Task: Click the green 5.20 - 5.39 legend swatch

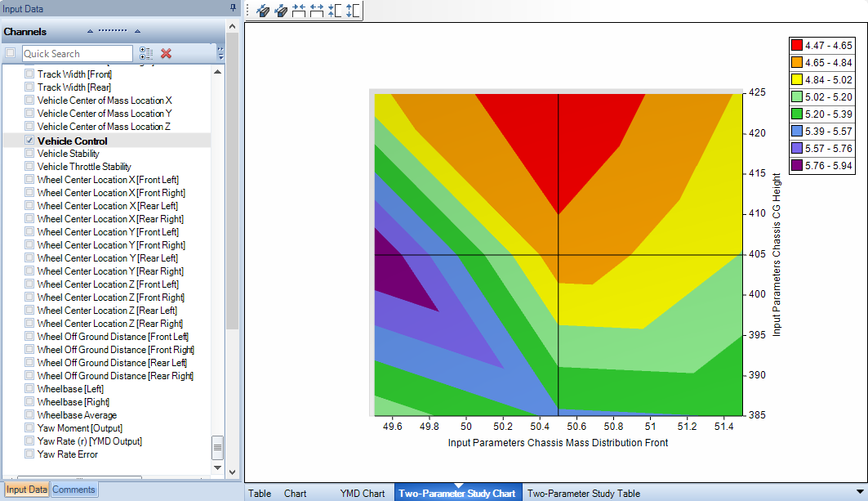Action: click(x=797, y=114)
